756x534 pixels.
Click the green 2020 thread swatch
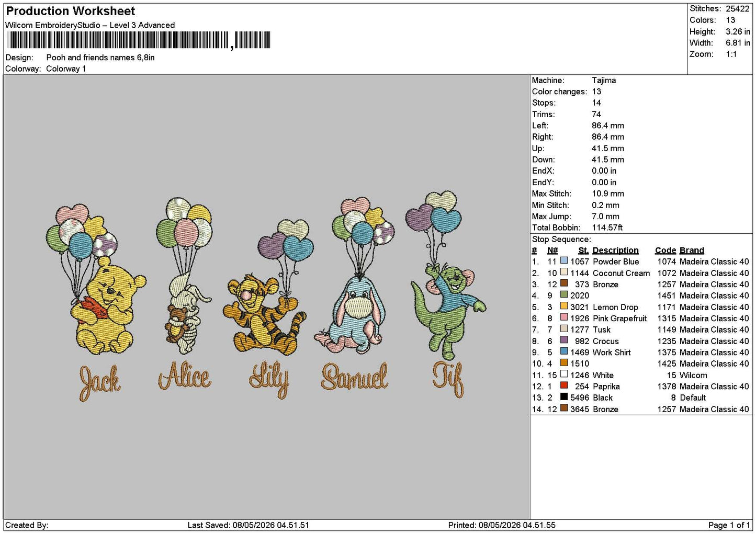pyautogui.click(x=564, y=294)
